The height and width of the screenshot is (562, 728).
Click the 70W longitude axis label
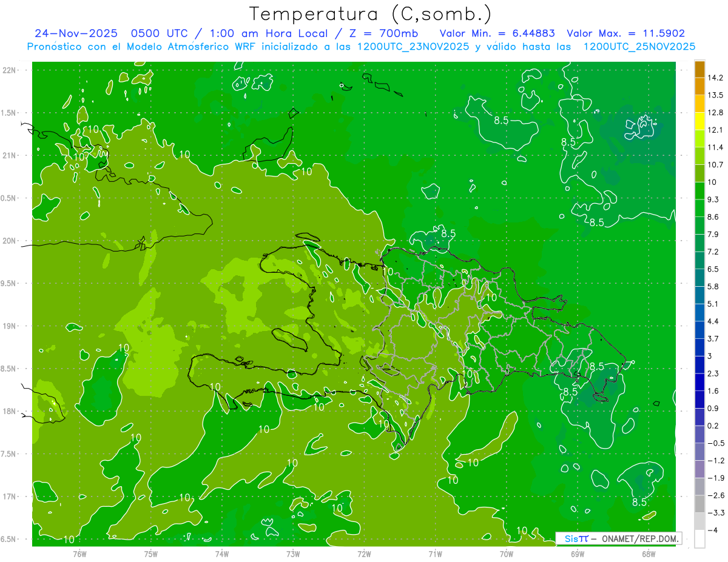pyautogui.click(x=506, y=554)
